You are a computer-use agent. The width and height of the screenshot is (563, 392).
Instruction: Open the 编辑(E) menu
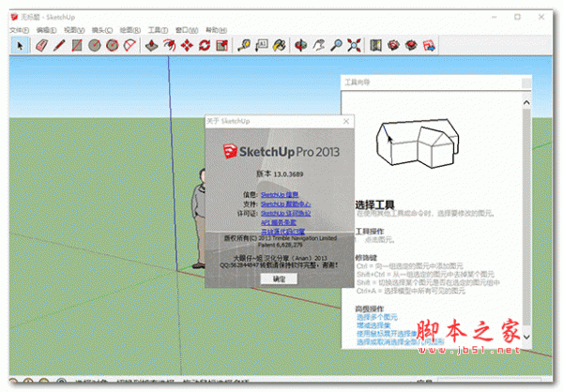tap(46, 30)
